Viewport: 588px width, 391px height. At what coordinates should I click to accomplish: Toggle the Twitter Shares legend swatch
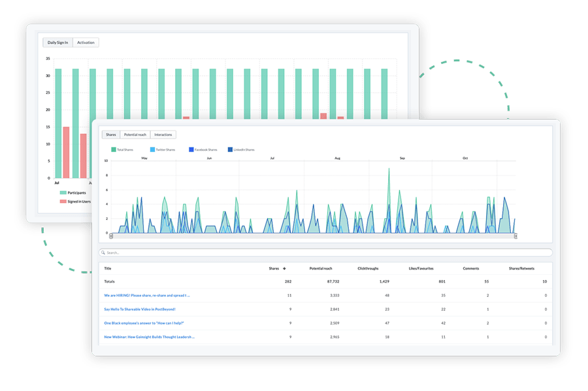[x=152, y=150]
